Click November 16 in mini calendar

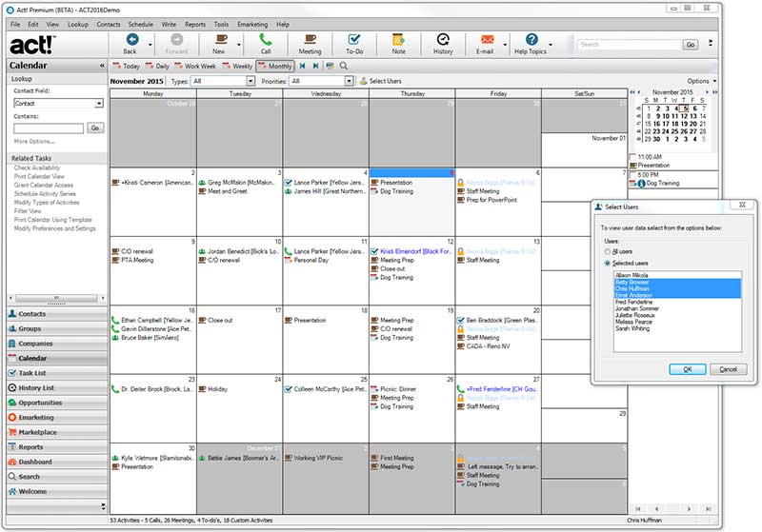656,124
